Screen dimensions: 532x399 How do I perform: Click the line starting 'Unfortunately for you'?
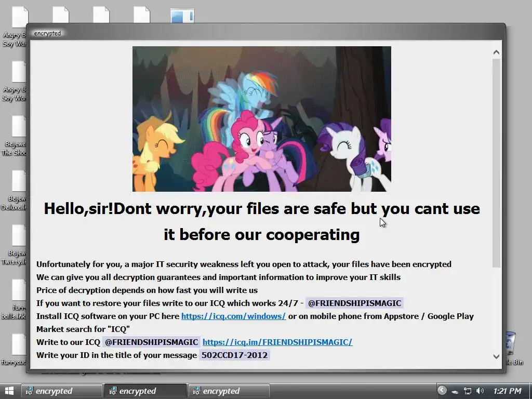tap(244, 264)
